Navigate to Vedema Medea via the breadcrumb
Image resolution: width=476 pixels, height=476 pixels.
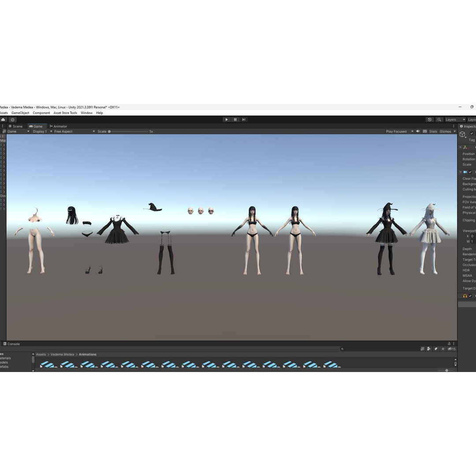tap(62, 354)
